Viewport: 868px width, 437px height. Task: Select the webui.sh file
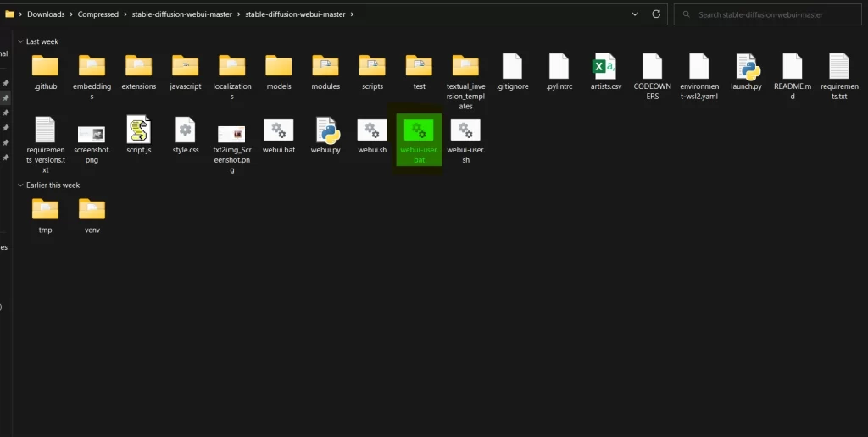[x=372, y=135]
